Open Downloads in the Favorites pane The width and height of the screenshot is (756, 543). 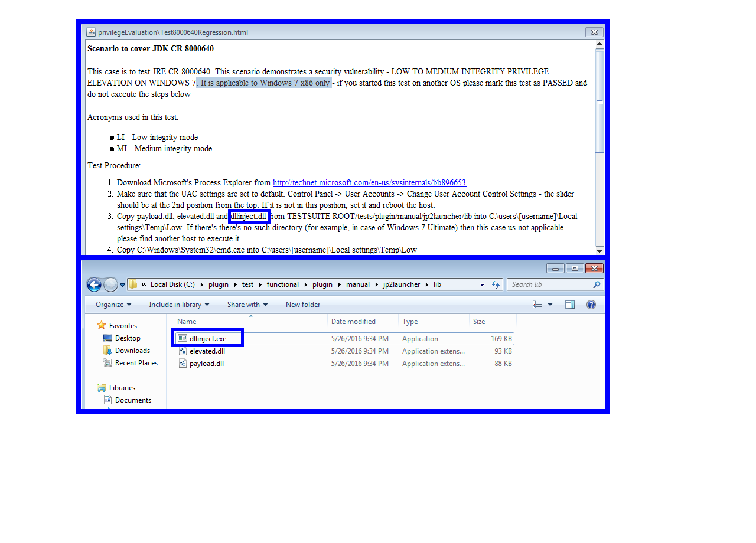coord(132,351)
